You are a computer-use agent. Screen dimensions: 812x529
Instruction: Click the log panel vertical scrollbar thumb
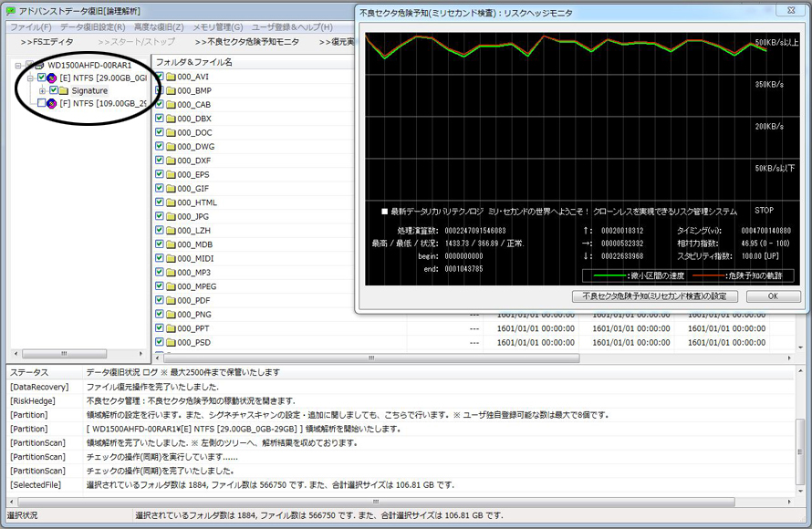click(x=801, y=450)
